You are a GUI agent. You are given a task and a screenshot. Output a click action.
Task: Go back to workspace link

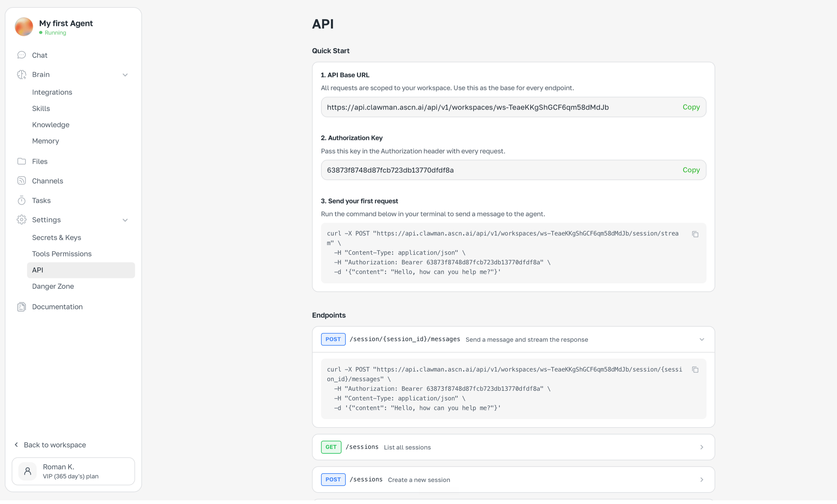pos(55,445)
